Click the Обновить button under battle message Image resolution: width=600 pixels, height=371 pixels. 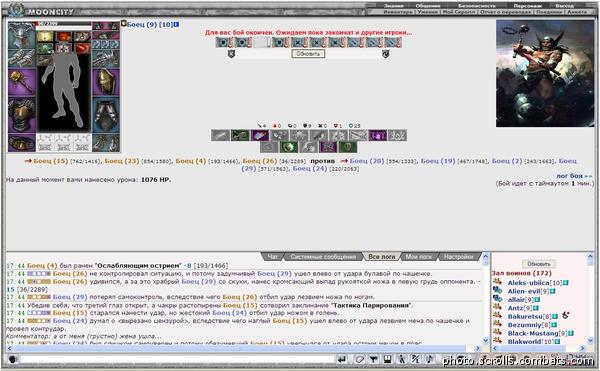coord(308,54)
